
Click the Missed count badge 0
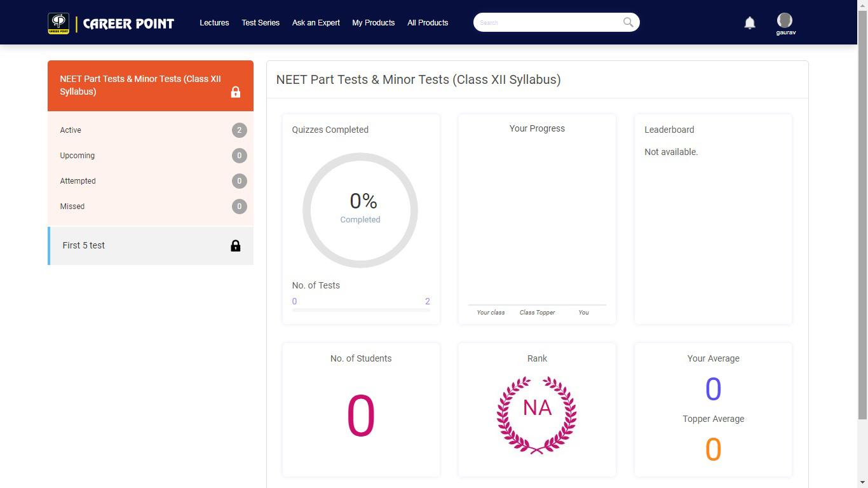coord(240,207)
